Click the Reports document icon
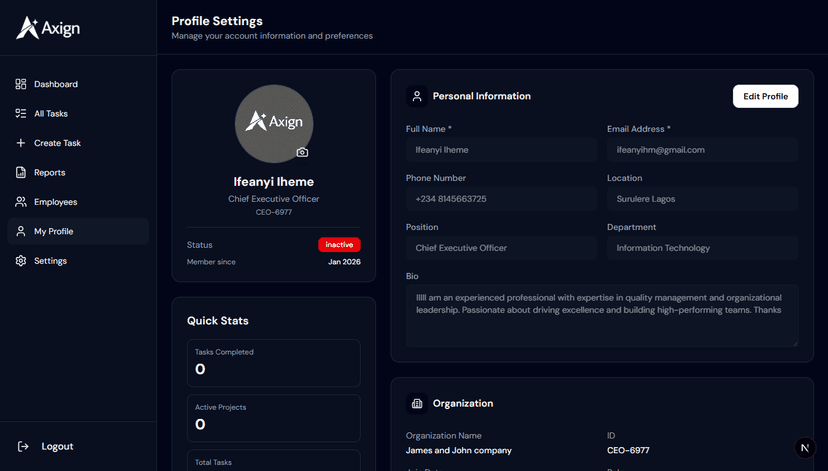Screen dimensions: 828x471 pos(21,173)
